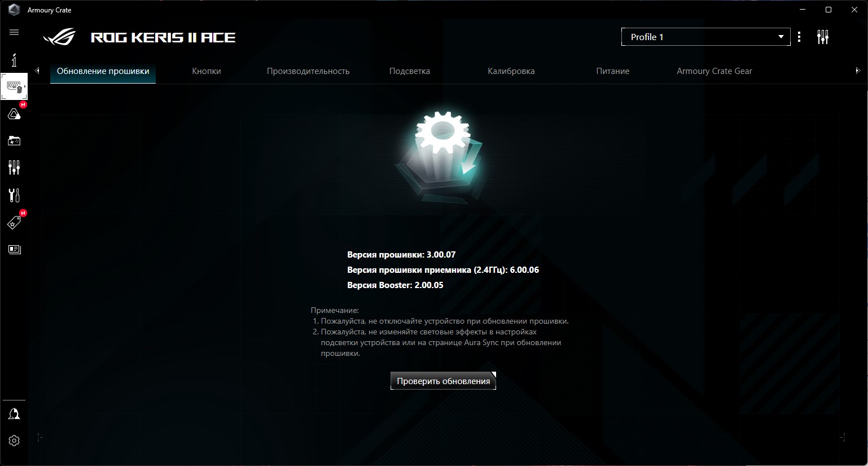Switch to the Калибровка tab
This screenshot has height=466, width=868.
511,71
